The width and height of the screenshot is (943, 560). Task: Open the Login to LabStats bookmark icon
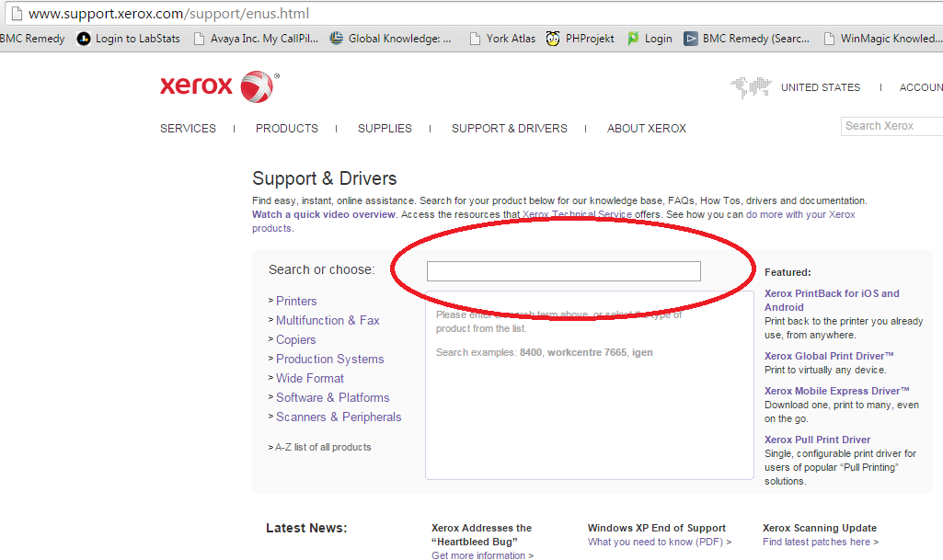84,39
